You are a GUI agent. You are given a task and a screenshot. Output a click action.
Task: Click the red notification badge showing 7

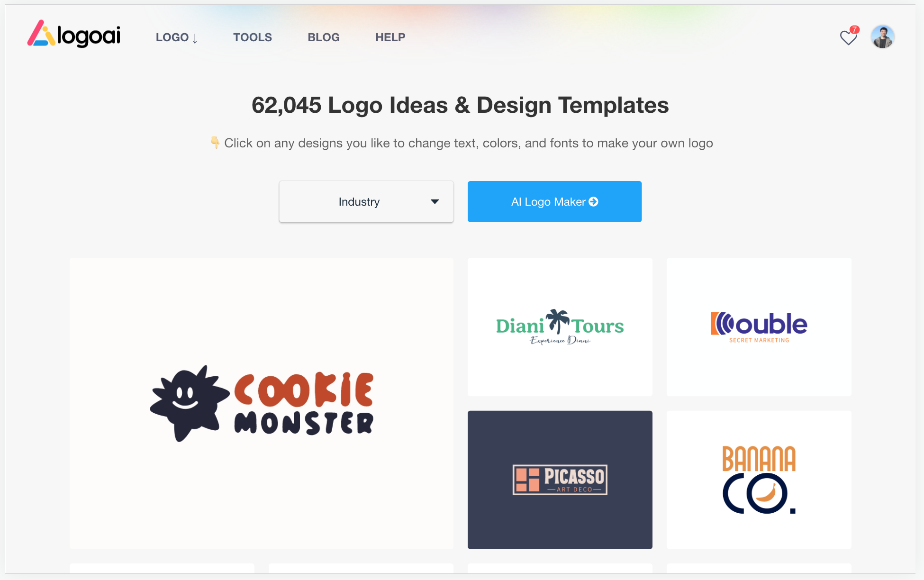point(854,29)
